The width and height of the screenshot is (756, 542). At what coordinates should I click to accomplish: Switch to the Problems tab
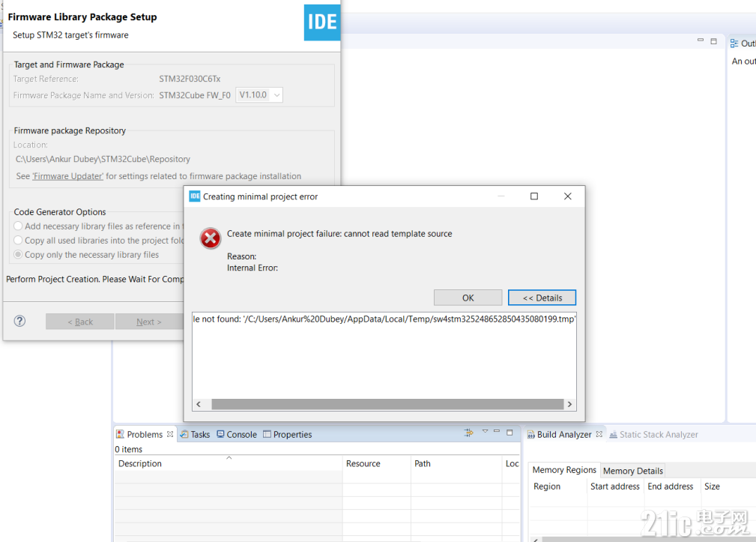145,435
